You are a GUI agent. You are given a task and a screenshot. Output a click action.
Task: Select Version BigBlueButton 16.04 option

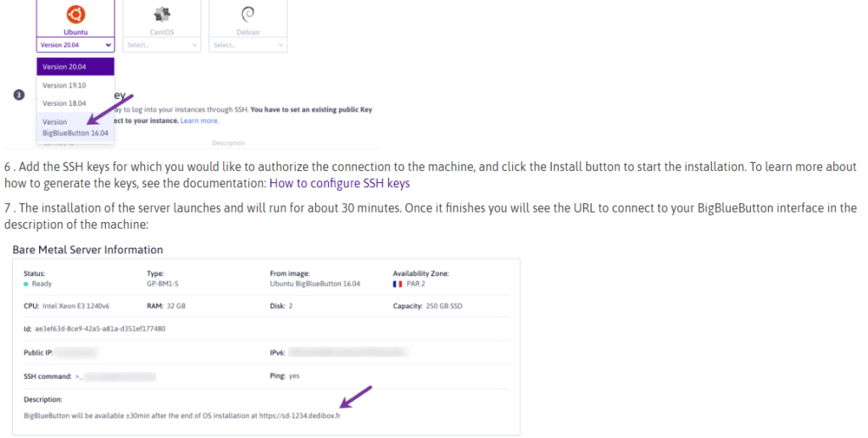(x=75, y=127)
